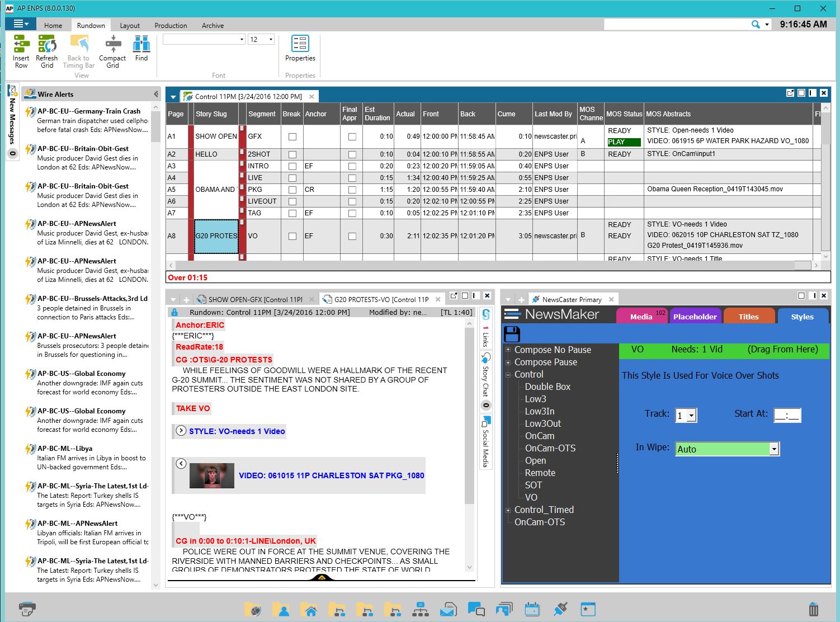
Task: Click the NewsMaker hamburger menu icon
Action: click(x=512, y=314)
